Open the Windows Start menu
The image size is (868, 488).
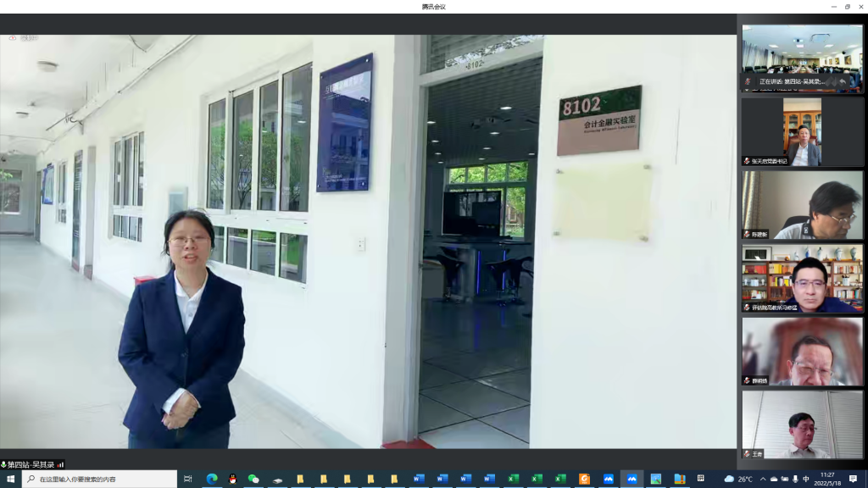point(11,480)
